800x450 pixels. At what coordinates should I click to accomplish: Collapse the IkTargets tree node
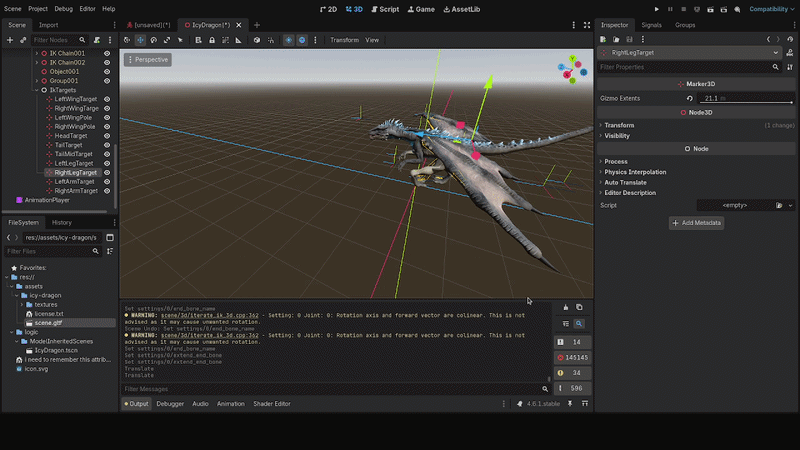pos(37,90)
